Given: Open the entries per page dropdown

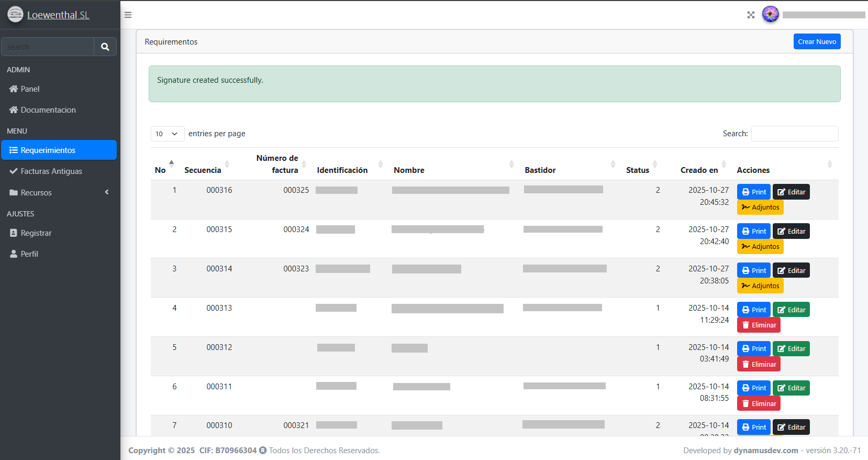Looking at the screenshot, I should coord(167,134).
